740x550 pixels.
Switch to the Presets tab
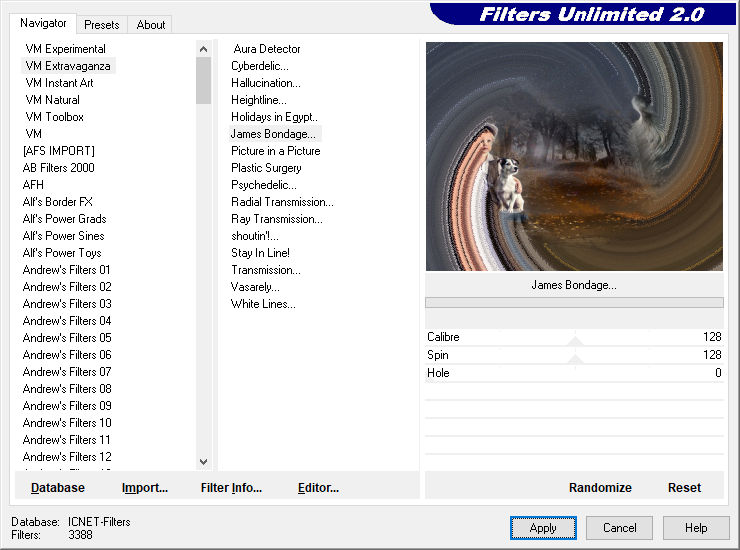coord(101,25)
